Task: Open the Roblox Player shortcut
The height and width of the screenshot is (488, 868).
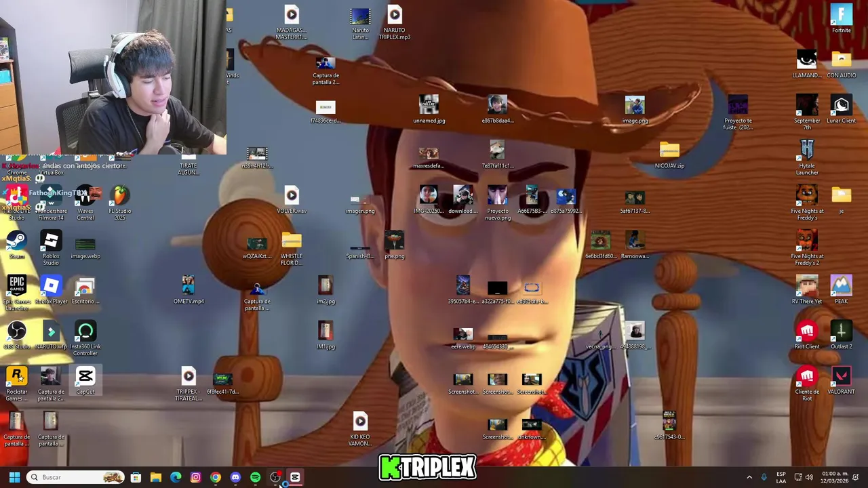Action: pos(51,290)
